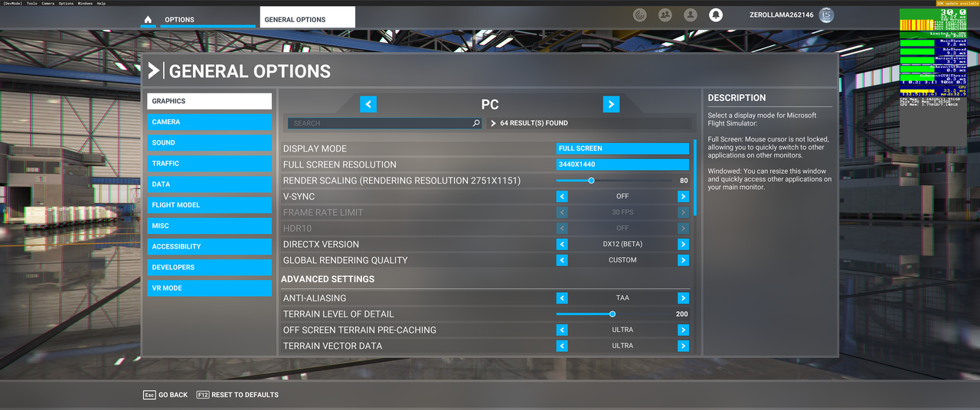The width and height of the screenshot is (980, 410).
Task: Click the settings search field
Action: tap(384, 123)
